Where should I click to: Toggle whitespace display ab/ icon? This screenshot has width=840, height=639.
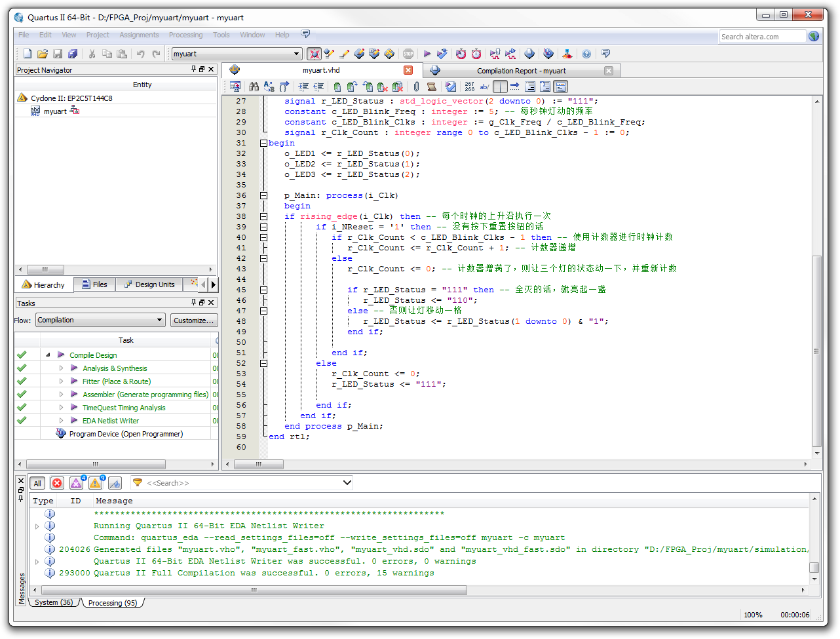[484, 87]
